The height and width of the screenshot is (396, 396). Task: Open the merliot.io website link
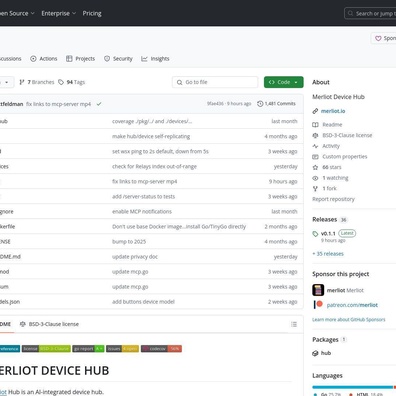[x=333, y=111]
